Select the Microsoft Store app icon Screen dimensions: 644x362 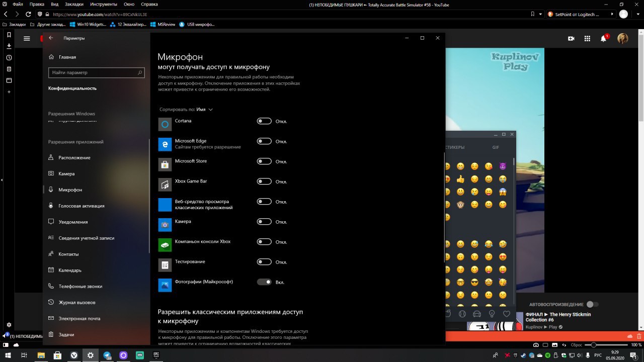click(165, 164)
